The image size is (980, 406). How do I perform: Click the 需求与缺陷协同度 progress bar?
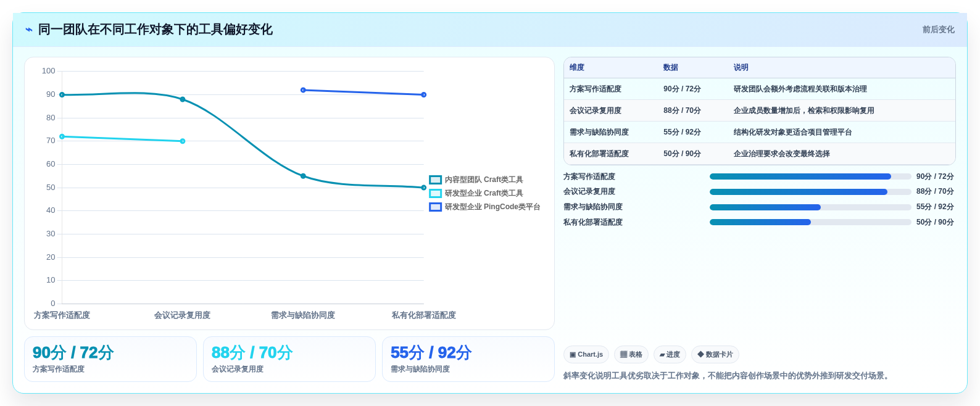(810, 207)
